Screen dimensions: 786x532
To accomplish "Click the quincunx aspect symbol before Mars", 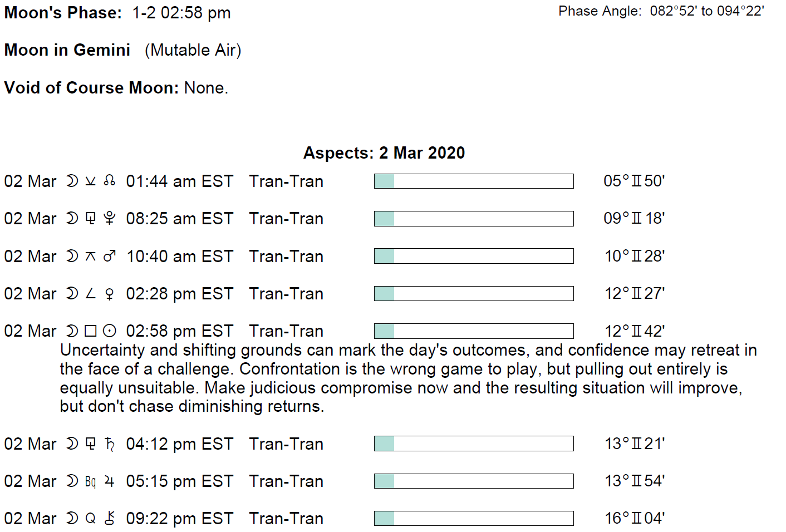I will point(90,256).
